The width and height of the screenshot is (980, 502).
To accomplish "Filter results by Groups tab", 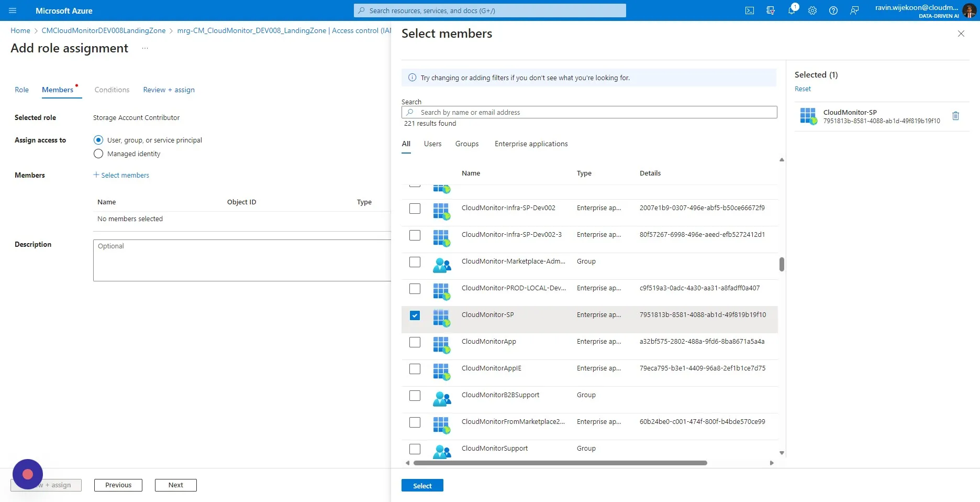I will [467, 144].
